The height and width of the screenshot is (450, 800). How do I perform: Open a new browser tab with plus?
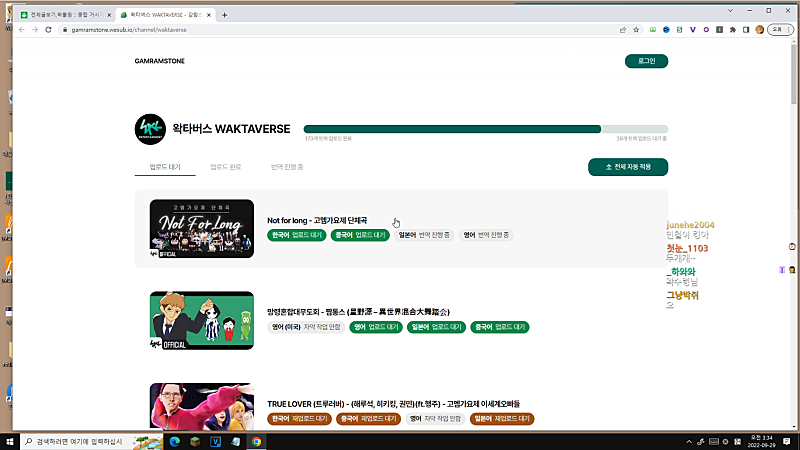224,15
